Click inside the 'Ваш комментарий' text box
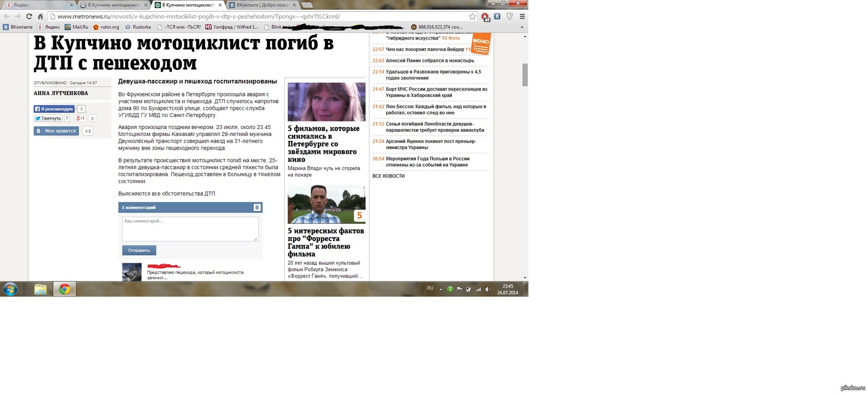The height and width of the screenshot is (394, 868). (x=190, y=229)
